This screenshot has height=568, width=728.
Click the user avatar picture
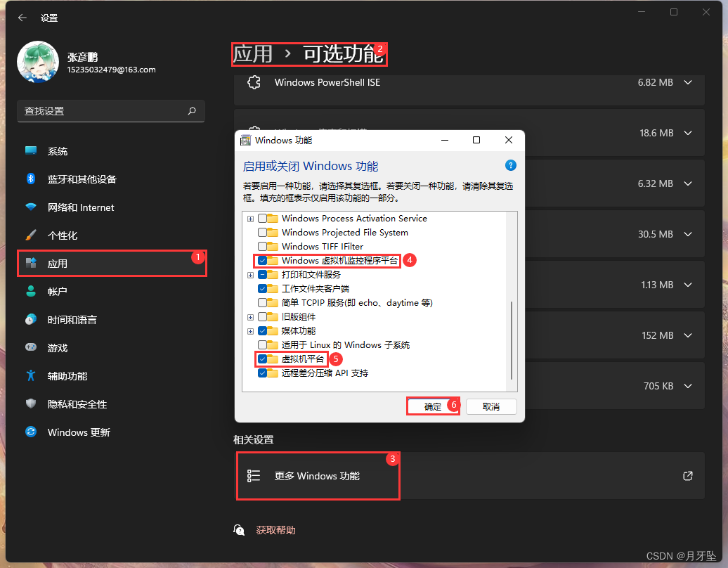point(38,62)
